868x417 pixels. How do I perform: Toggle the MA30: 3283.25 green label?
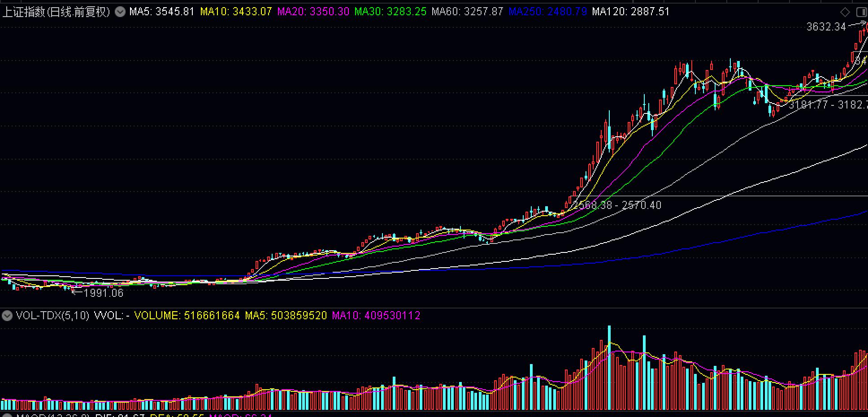[389, 11]
